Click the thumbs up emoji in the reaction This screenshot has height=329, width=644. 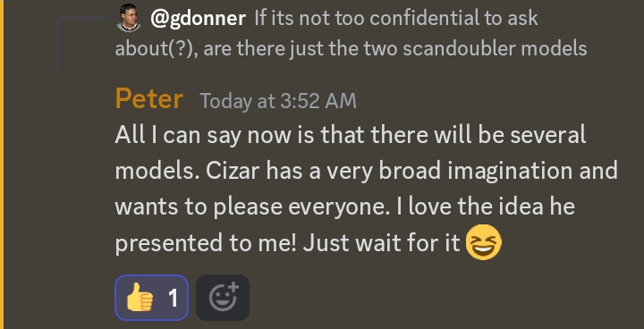[140, 298]
